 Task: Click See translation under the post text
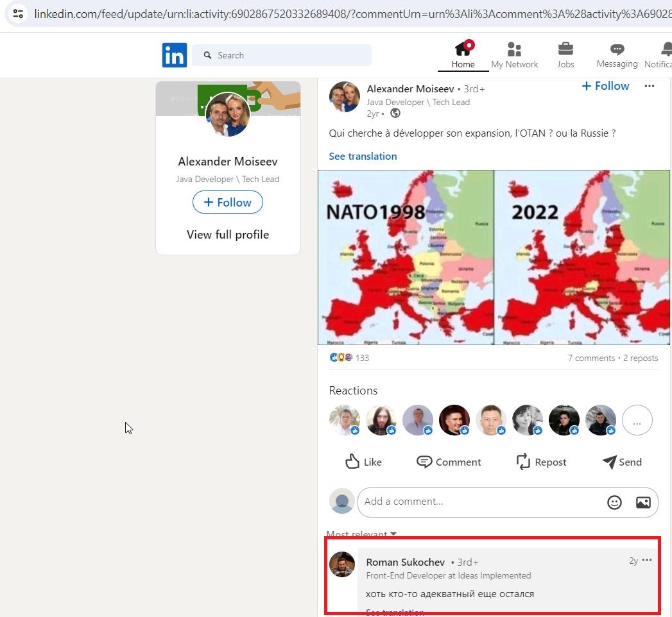(x=363, y=156)
